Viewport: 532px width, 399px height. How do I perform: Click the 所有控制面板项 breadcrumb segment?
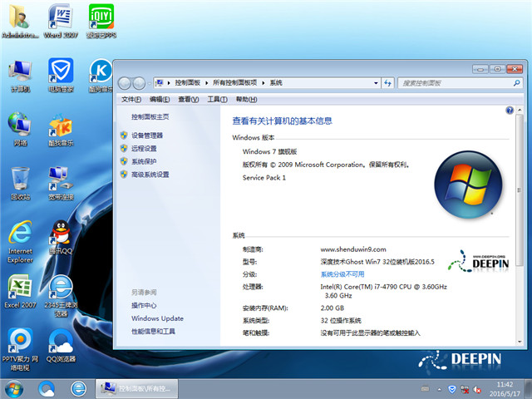234,83
